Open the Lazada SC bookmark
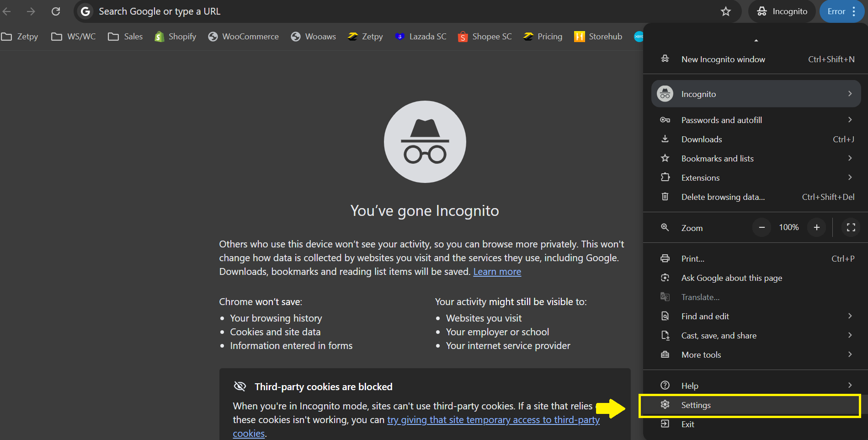The image size is (868, 440). 421,37
